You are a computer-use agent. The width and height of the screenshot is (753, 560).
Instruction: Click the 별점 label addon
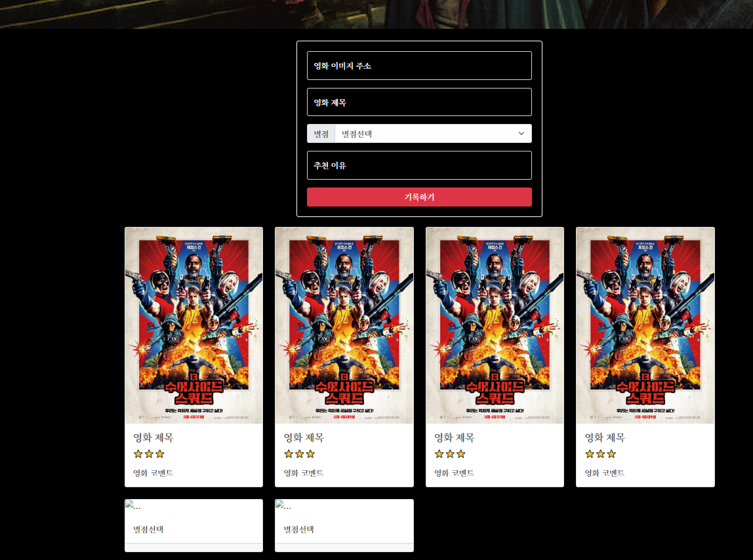pyautogui.click(x=321, y=134)
